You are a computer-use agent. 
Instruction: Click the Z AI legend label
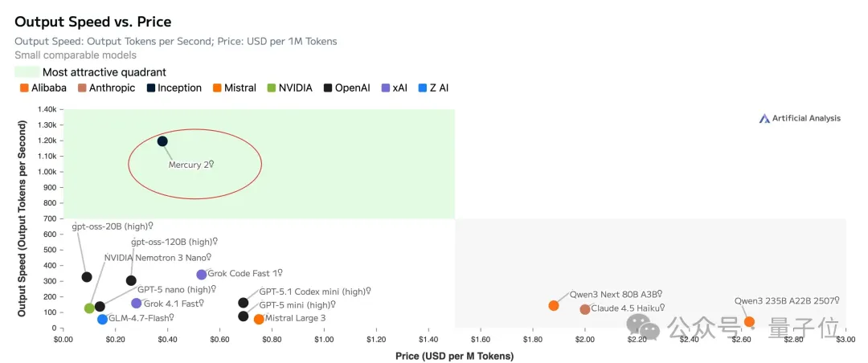[x=439, y=88]
